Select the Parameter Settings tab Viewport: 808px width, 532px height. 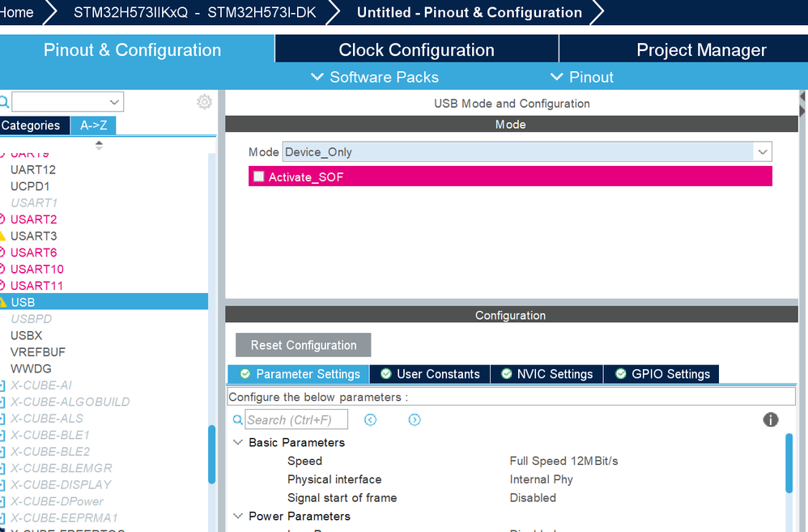pos(299,374)
